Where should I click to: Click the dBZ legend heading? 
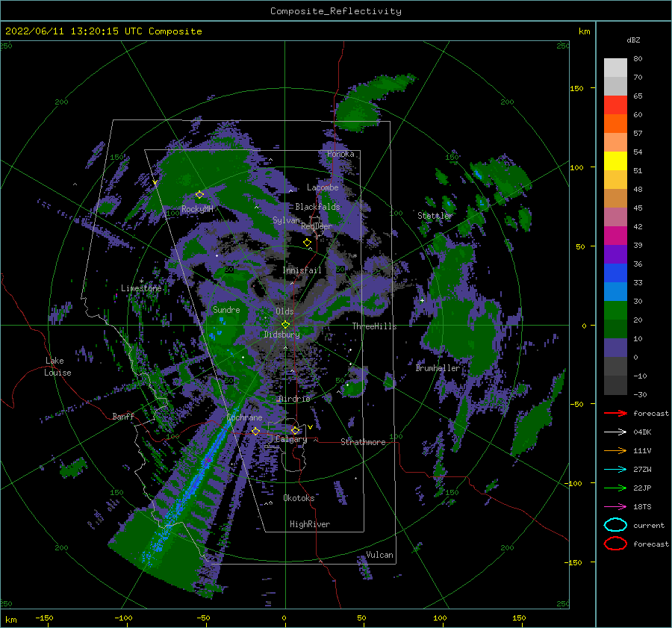click(633, 40)
